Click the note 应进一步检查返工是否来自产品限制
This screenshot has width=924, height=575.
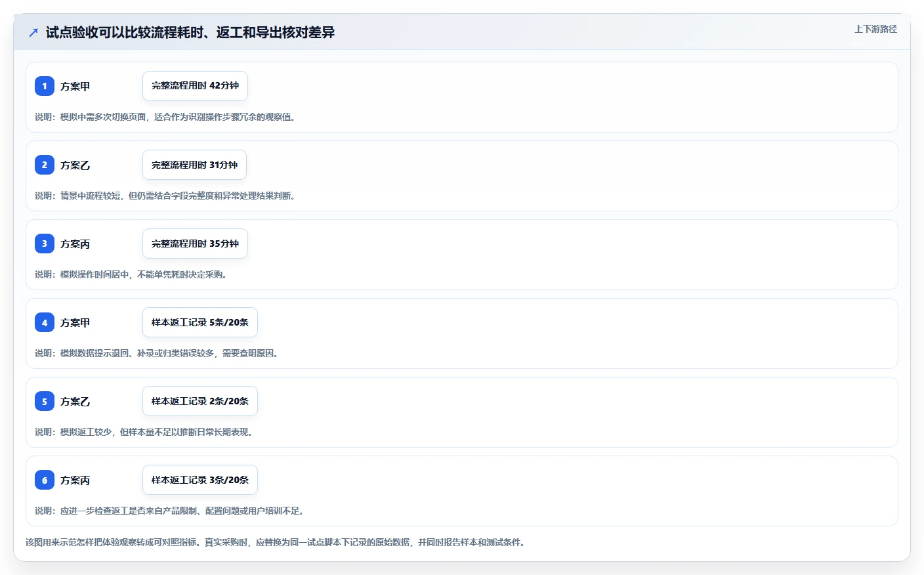click(171, 511)
